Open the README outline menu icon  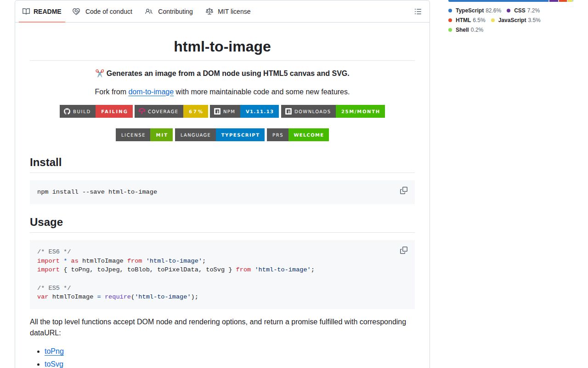pyautogui.click(x=418, y=11)
